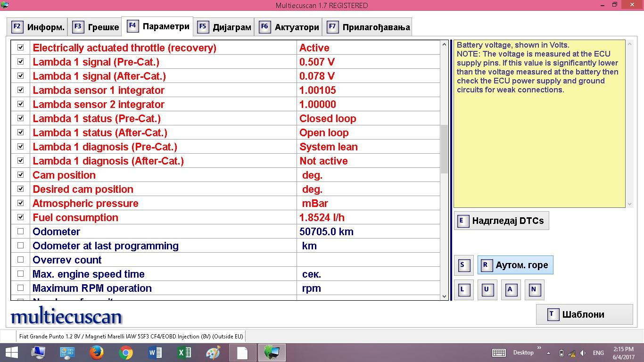This screenshot has height=362, width=644.
Task: Click the Not active diagnosis value
Action: pyautogui.click(x=323, y=161)
